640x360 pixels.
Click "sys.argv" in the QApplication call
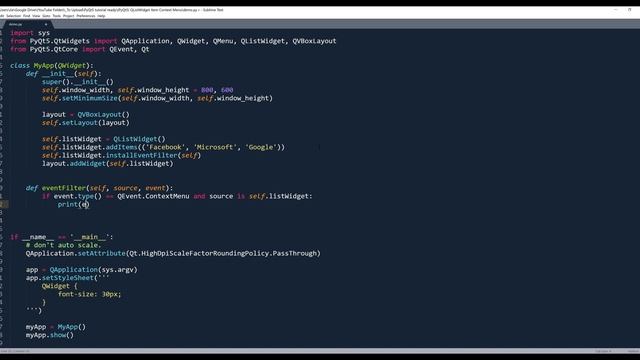118,269
